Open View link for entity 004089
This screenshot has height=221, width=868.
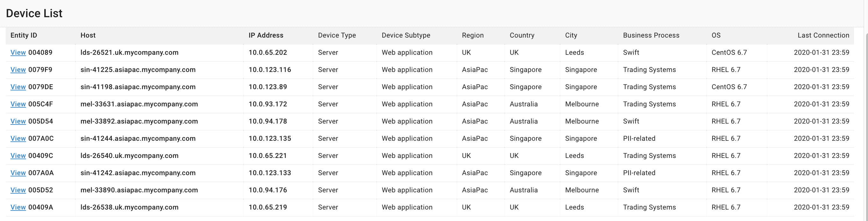click(x=18, y=53)
